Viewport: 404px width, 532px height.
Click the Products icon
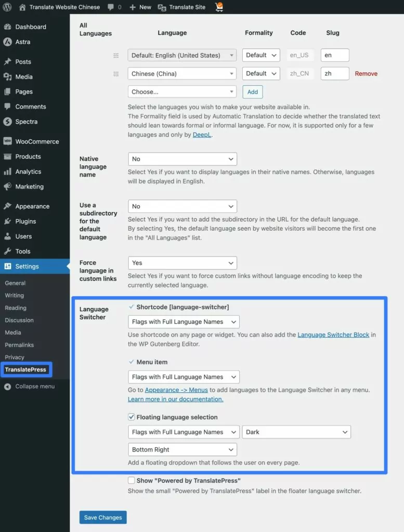(x=7, y=156)
